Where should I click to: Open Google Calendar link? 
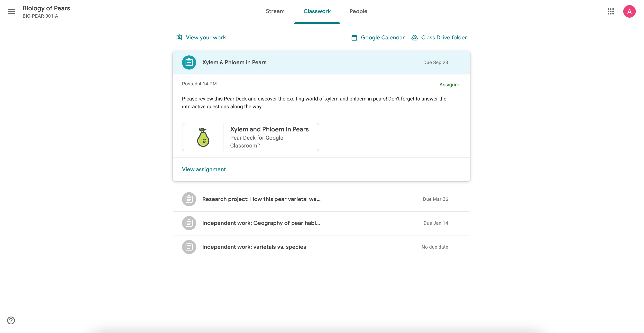click(382, 38)
